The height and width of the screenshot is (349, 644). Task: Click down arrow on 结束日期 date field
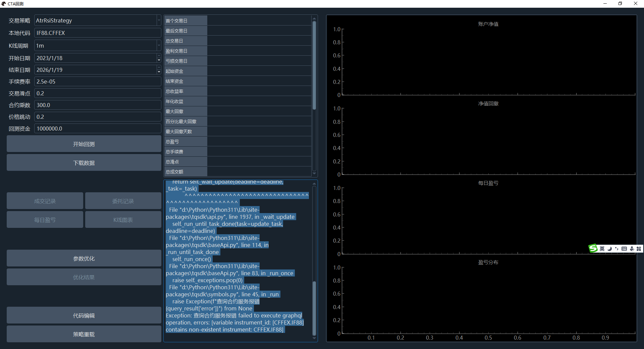click(159, 72)
